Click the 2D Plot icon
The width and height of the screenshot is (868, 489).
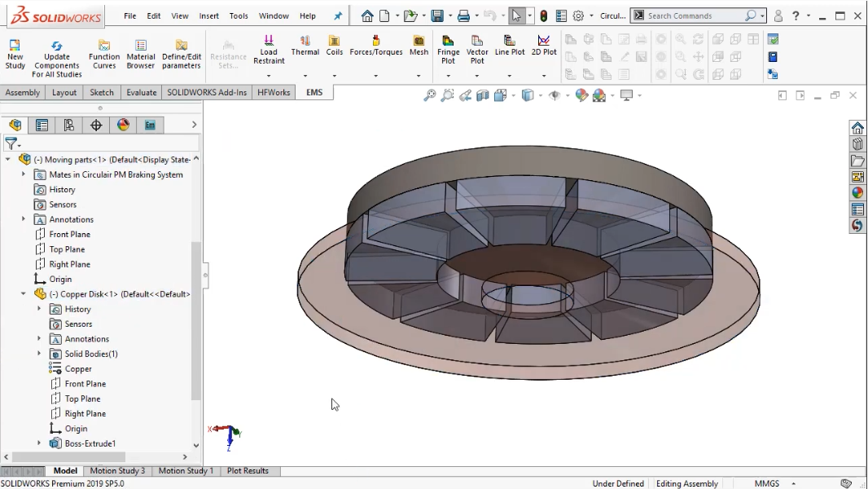pyautogui.click(x=544, y=40)
